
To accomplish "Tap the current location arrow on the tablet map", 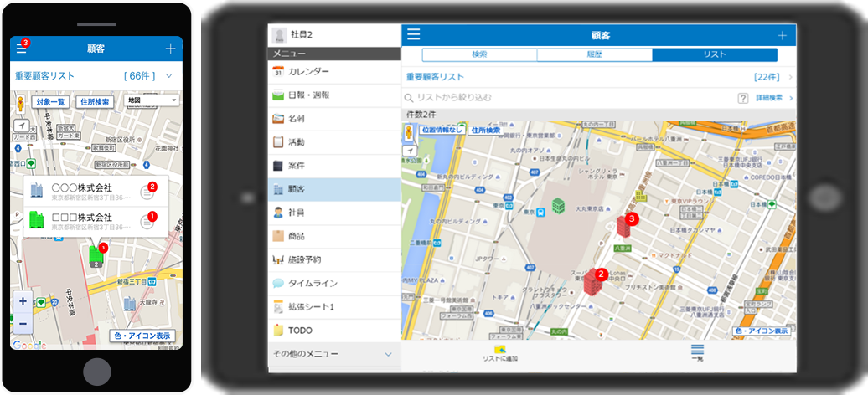I will coord(411,151).
